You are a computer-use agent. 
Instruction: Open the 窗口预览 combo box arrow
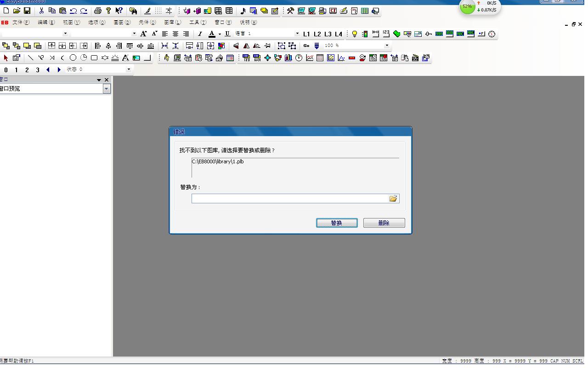[107, 89]
